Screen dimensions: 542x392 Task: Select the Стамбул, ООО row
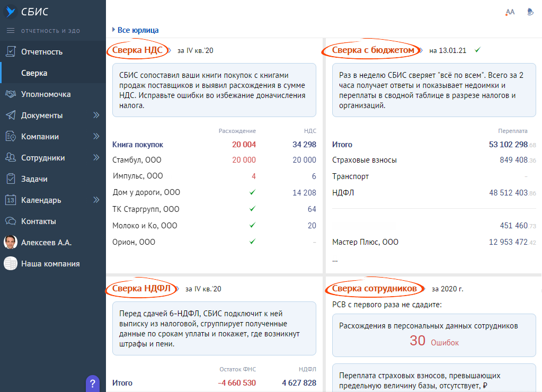click(214, 159)
